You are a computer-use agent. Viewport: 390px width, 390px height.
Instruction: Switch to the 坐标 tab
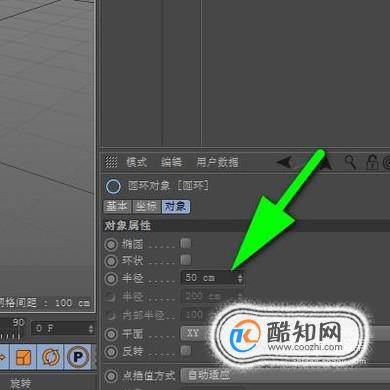point(147,207)
